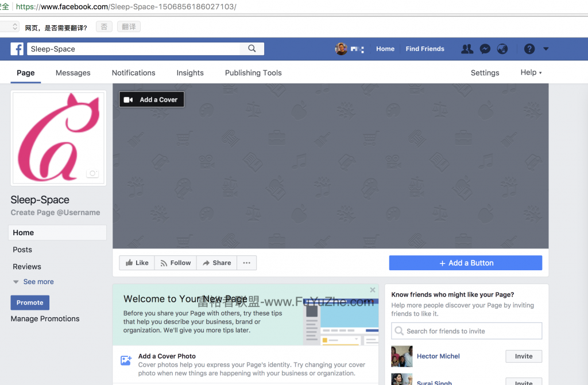Click the Share button
Screen dimensions: 588x385
(216, 263)
